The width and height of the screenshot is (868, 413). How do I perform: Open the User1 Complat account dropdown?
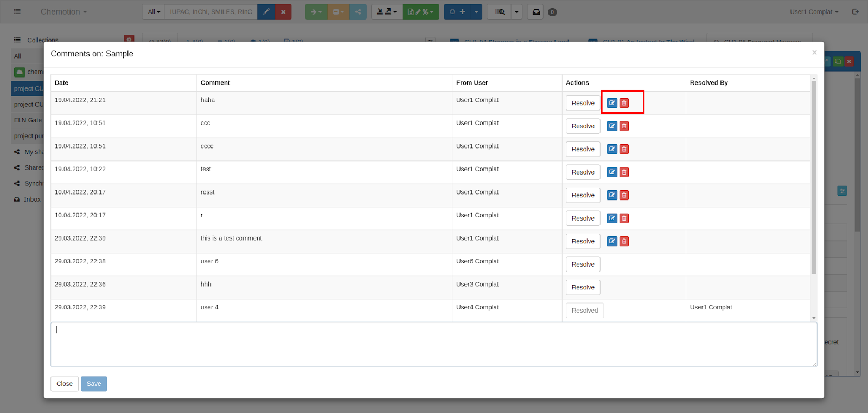(x=814, y=12)
